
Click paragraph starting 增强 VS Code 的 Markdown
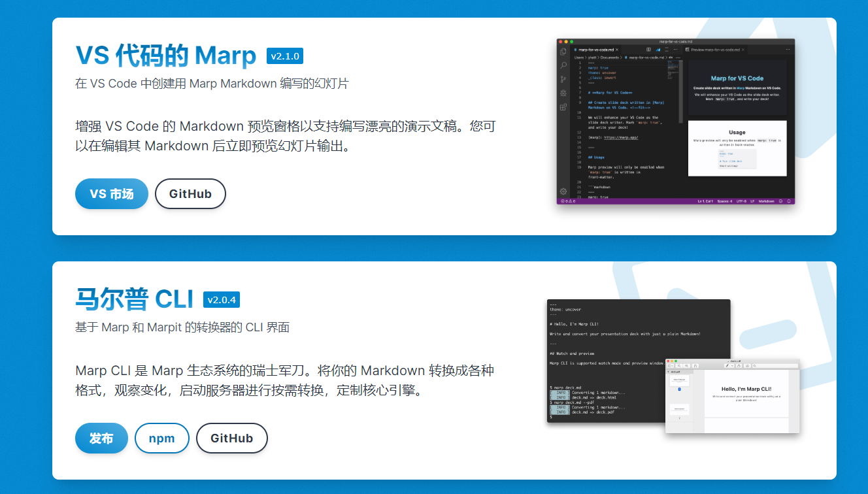point(286,136)
